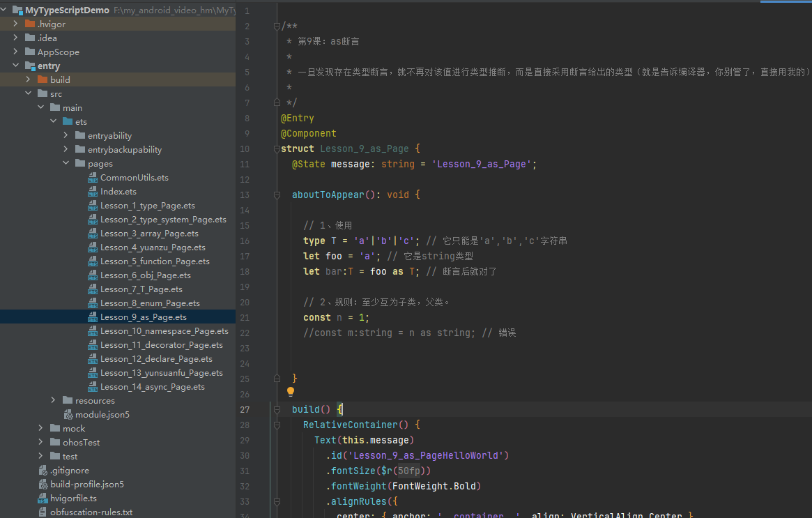The height and width of the screenshot is (518, 812).
Task: Expand the AppScope folder arrow
Action: tap(15, 52)
